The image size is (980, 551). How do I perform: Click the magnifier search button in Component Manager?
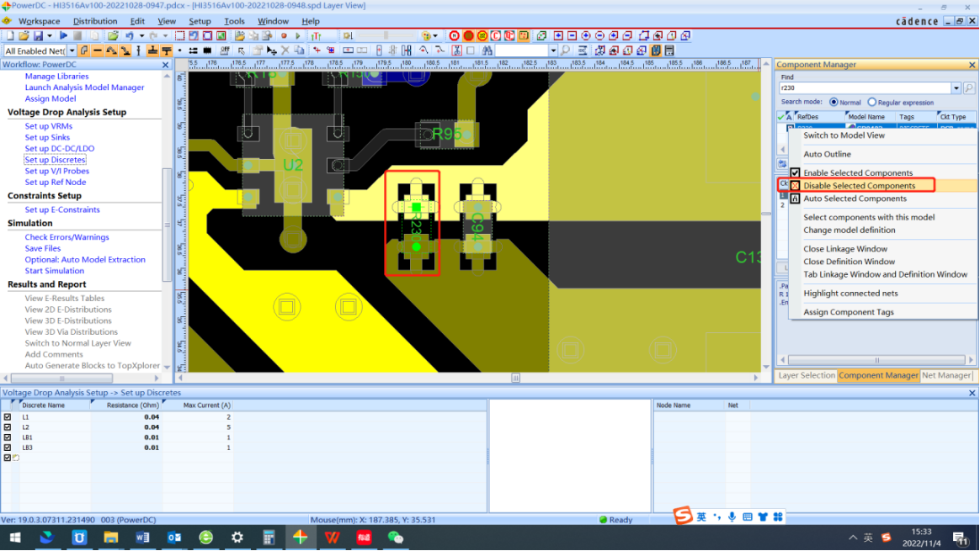click(x=969, y=88)
